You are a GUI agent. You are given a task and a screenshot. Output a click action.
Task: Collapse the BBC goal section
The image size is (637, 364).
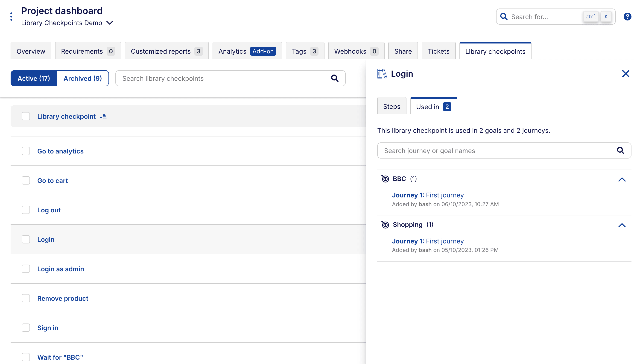point(622,179)
